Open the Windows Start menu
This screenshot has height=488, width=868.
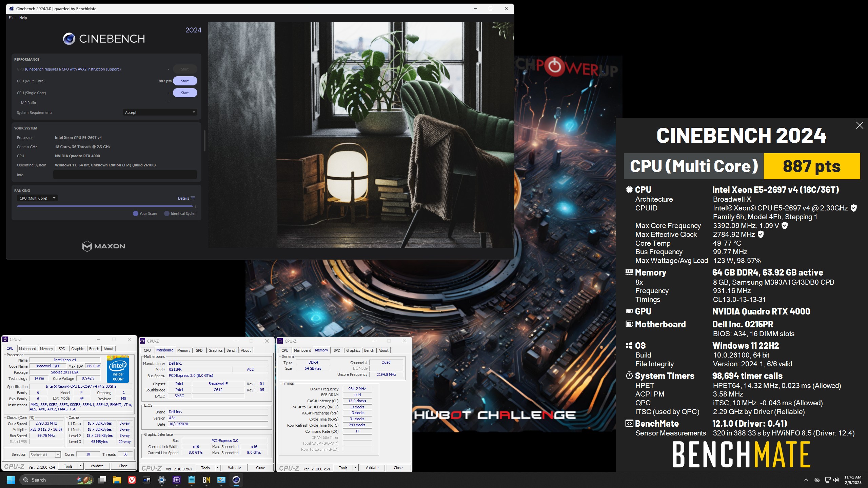tap(11, 480)
